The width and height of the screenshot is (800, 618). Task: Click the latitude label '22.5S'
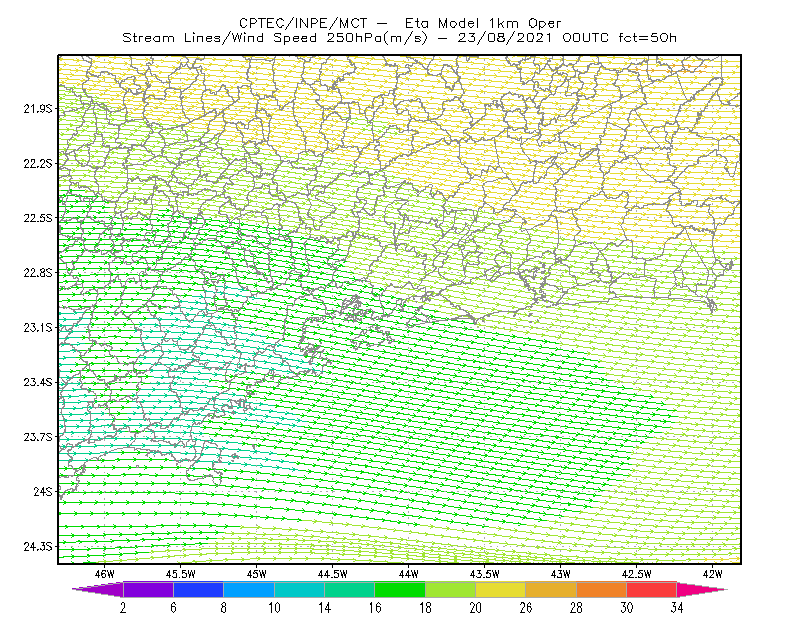tap(38, 218)
